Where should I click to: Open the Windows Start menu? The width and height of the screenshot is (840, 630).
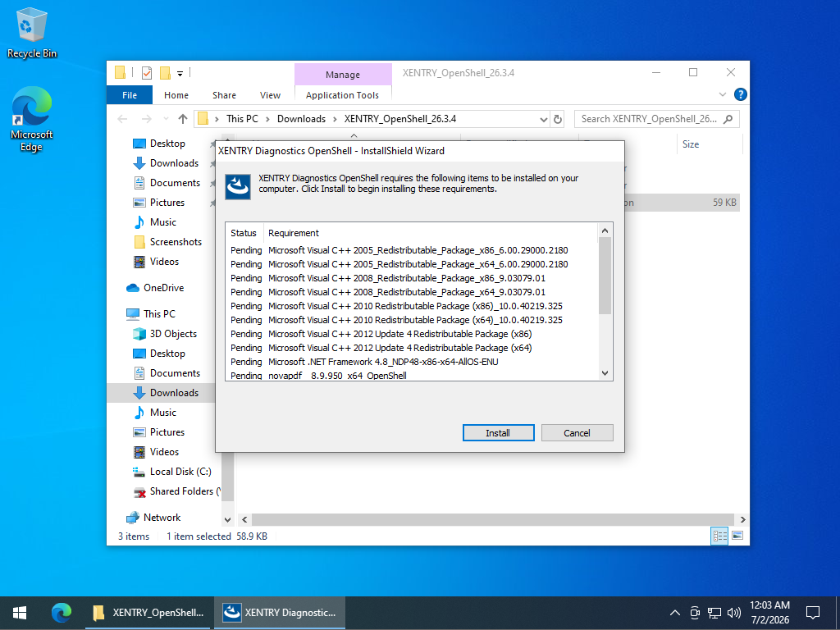coord(20,612)
